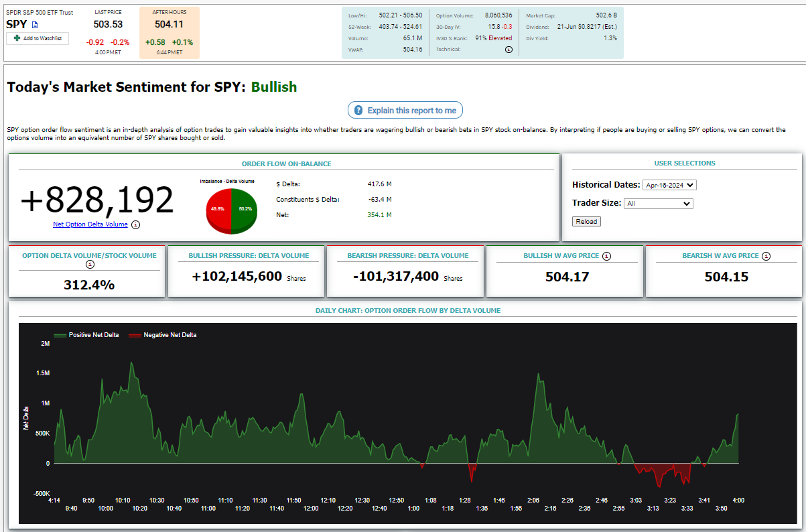Click the after hours price 504.11
This screenshot has width=806, height=532.
point(169,24)
